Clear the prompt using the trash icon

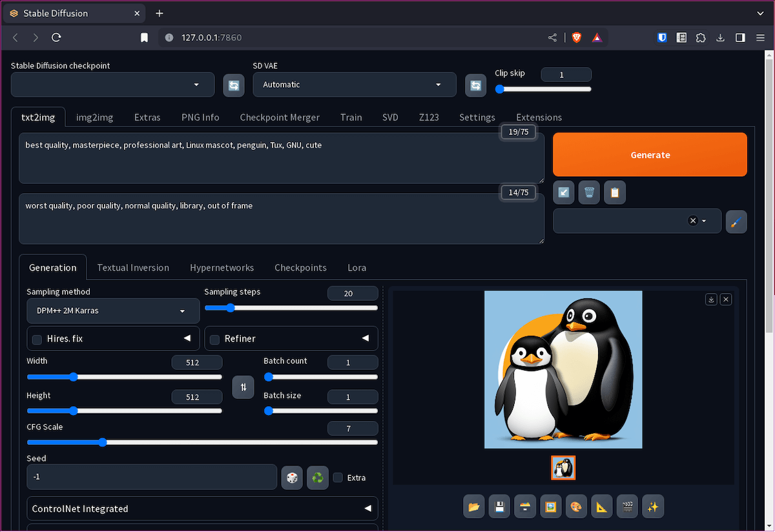click(588, 192)
